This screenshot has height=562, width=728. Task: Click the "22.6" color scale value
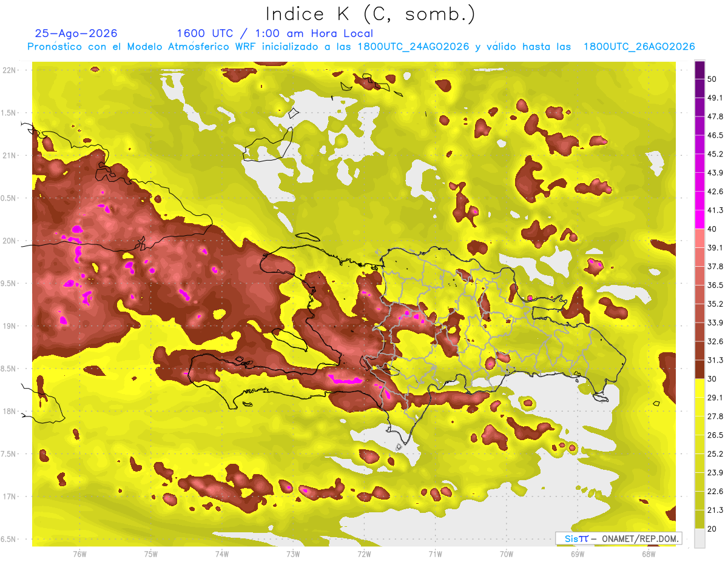pyautogui.click(x=715, y=491)
